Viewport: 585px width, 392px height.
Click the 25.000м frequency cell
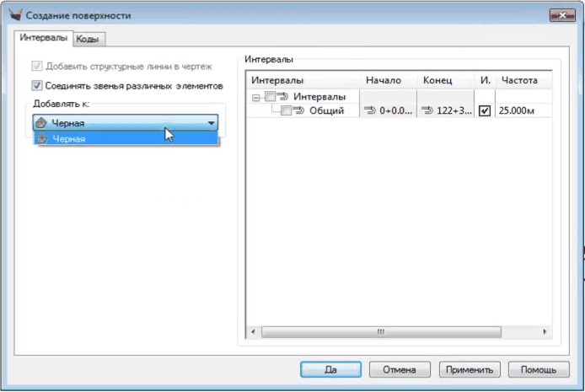521,110
